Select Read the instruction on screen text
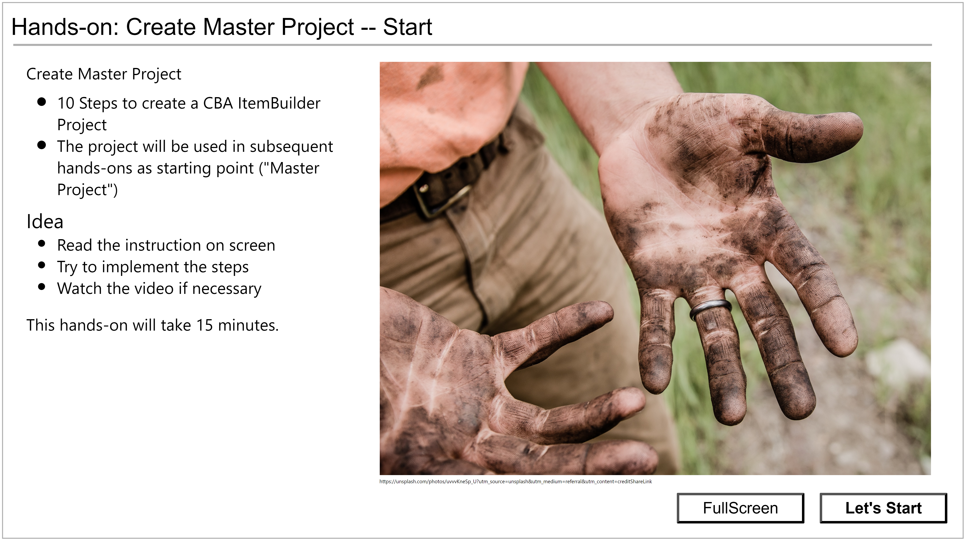 pyautogui.click(x=166, y=245)
